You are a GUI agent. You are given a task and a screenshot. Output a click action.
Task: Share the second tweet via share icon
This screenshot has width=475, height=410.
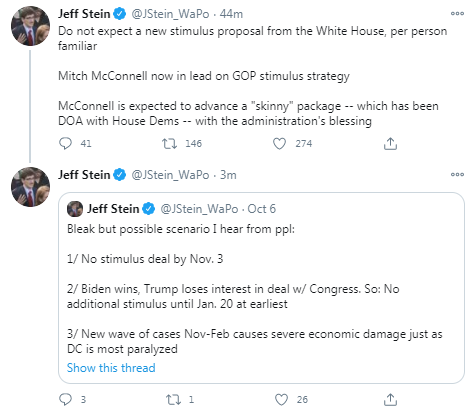pyautogui.click(x=390, y=399)
